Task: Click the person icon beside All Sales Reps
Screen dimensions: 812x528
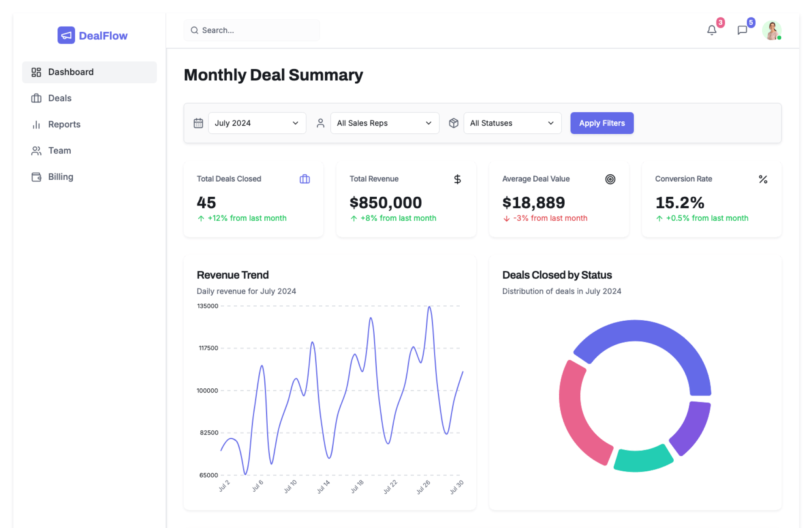Action: 320,123
